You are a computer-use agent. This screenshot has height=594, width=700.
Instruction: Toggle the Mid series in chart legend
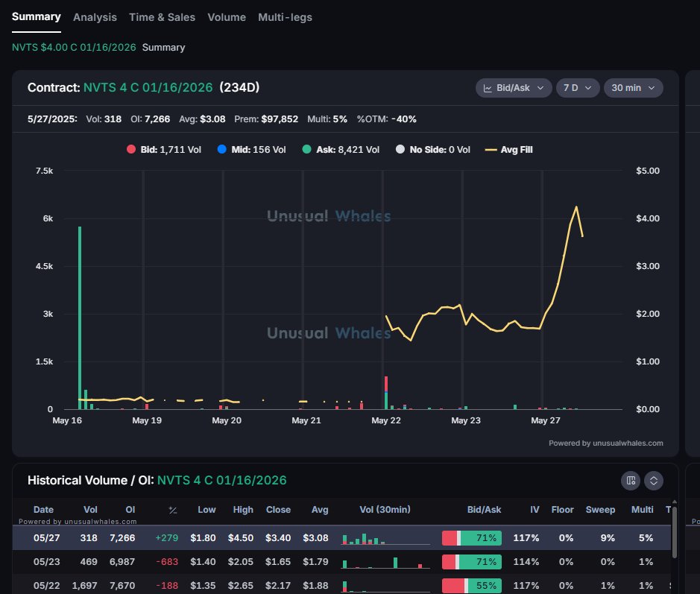click(251, 150)
